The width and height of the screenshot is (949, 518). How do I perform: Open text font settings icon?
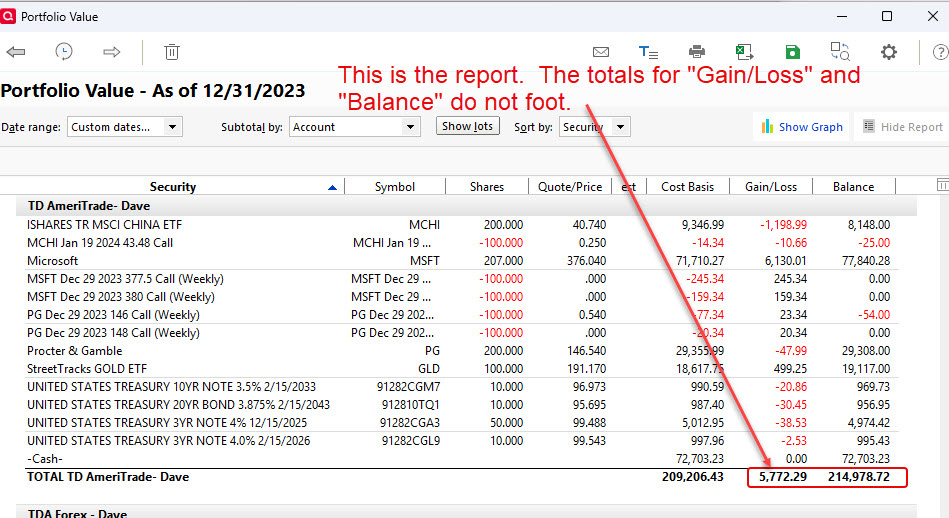point(648,52)
